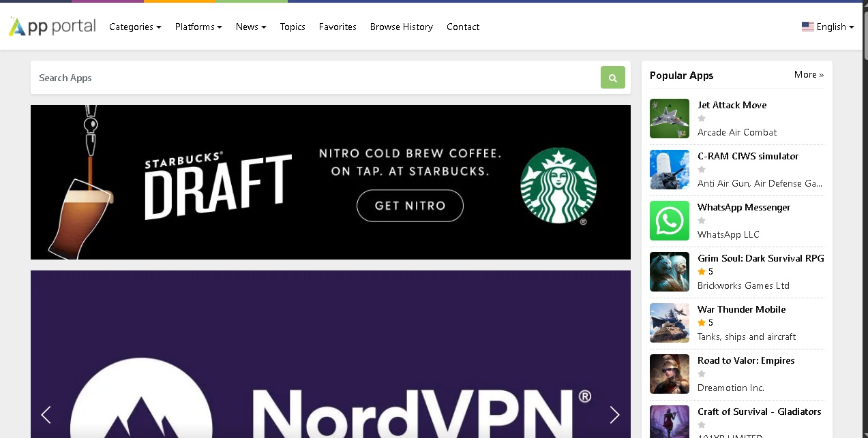Click the Starbucks DRAFT ad banner text
Screen dimensions: 868x438
click(x=218, y=185)
